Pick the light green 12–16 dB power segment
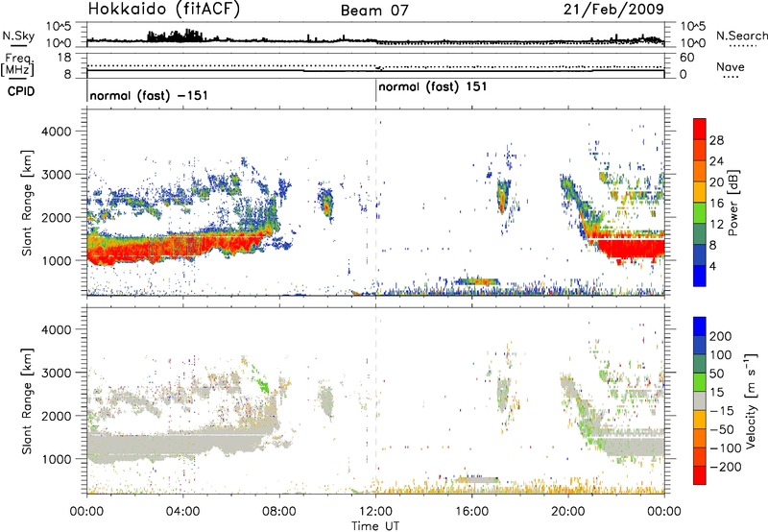 [700, 213]
